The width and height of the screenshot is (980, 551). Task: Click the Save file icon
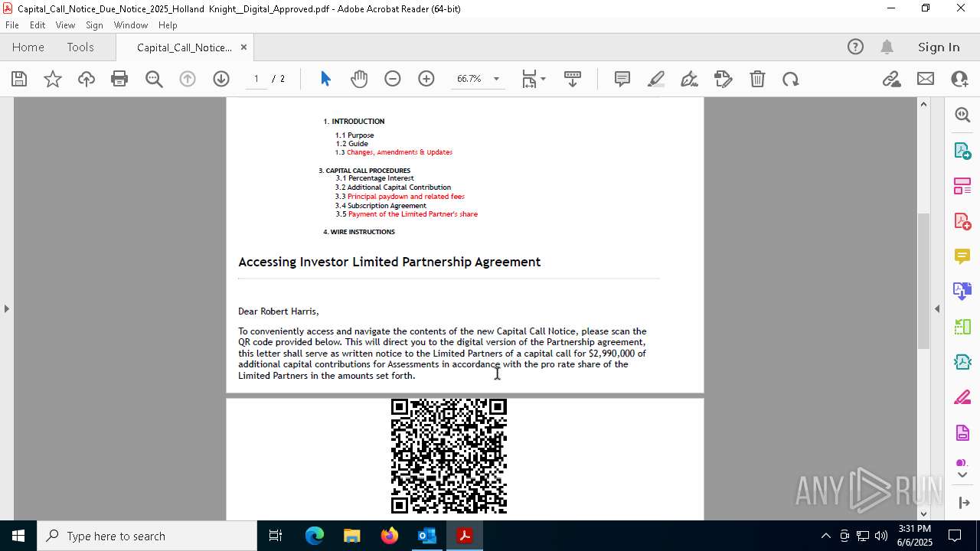[x=19, y=79]
